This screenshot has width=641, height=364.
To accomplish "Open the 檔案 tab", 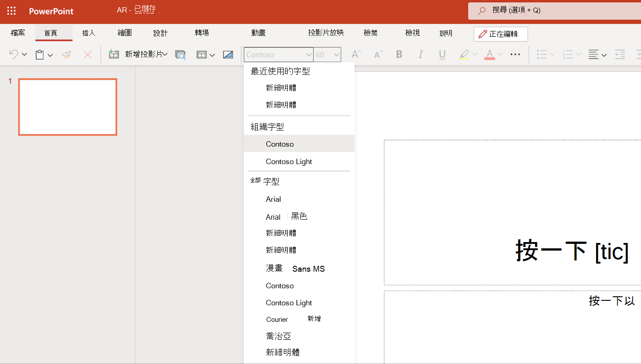I will (x=18, y=33).
